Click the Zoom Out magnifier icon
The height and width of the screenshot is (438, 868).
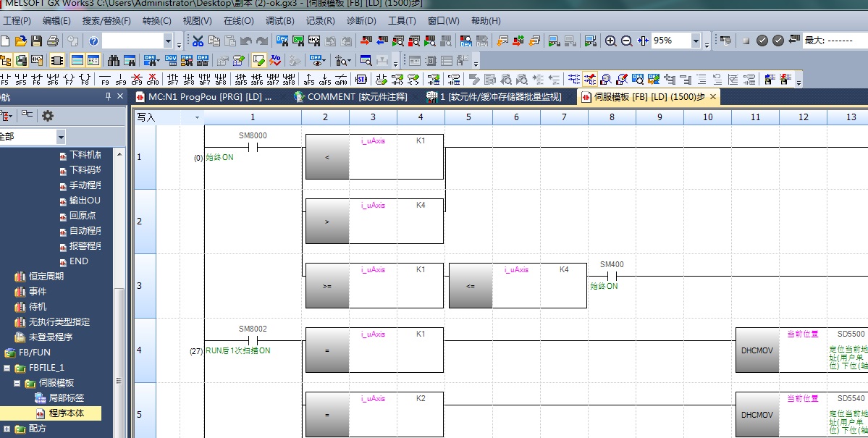[x=627, y=41]
